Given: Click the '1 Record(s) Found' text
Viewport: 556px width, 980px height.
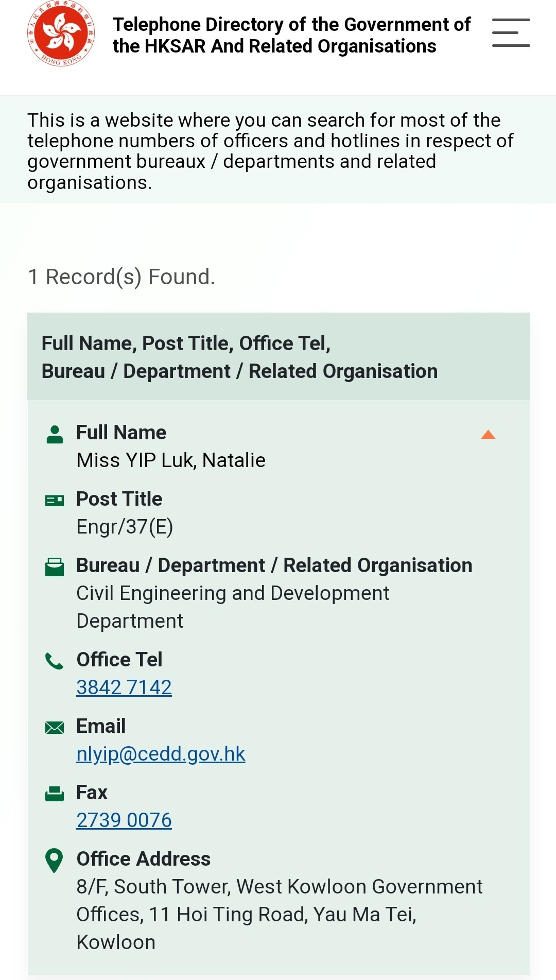Looking at the screenshot, I should coord(121,277).
